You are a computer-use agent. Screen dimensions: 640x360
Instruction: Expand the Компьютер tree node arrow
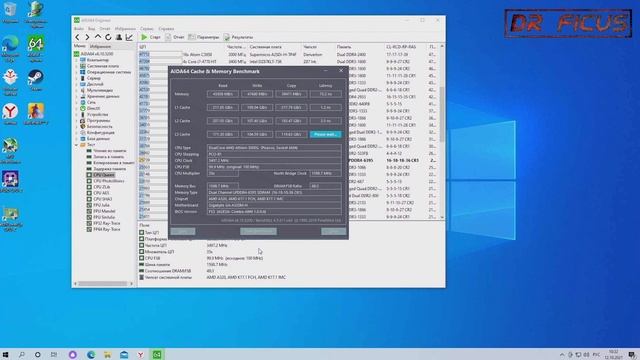(76, 60)
